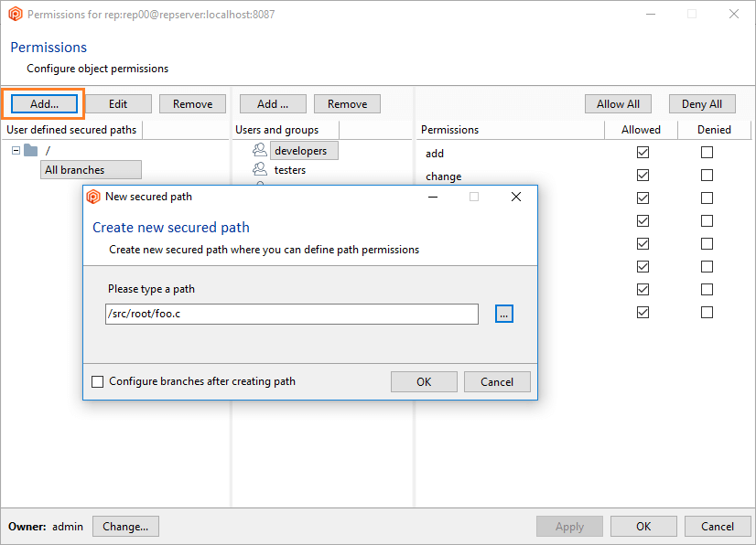This screenshot has width=756, height=545.
Task: Click the developers group icon
Action: tap(260, 150)
